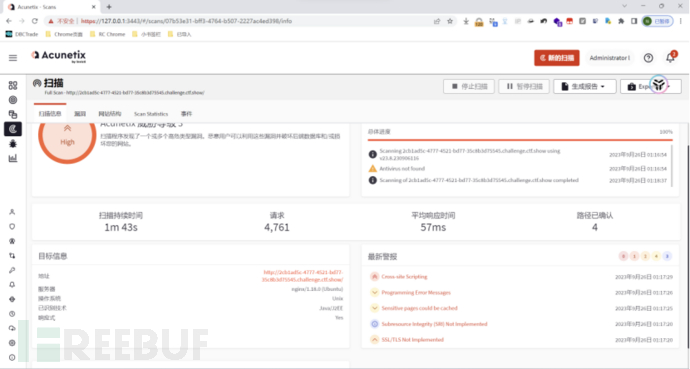The width and height of the screenshot is (690, 369).
Task: Open the DBCTrade bookmark
Action: click(22, 34)
